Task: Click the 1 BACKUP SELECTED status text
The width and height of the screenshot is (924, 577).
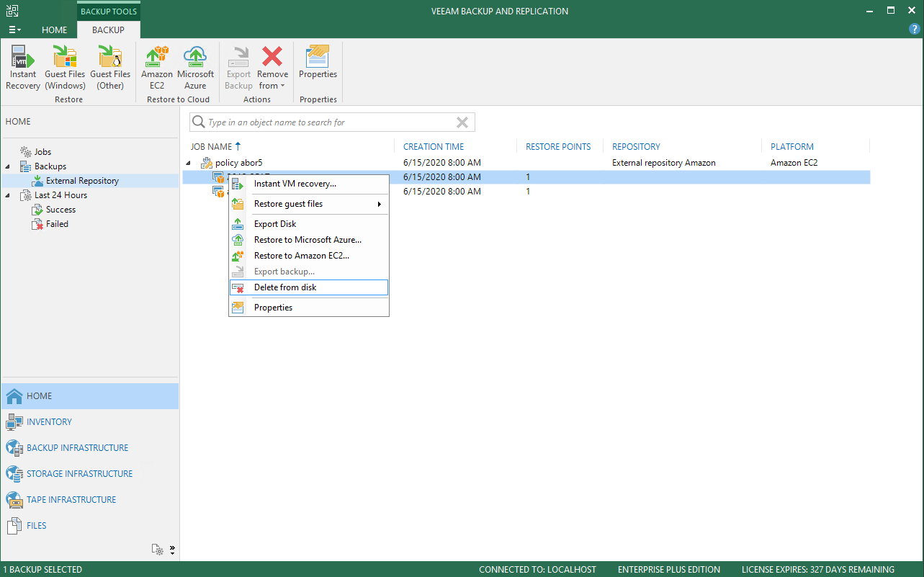Action: [x=43, y=570]
